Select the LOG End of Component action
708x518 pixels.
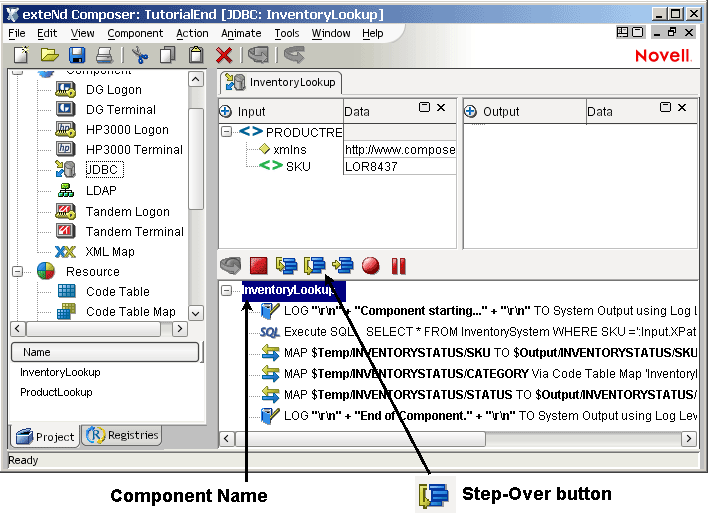[479, 415]
